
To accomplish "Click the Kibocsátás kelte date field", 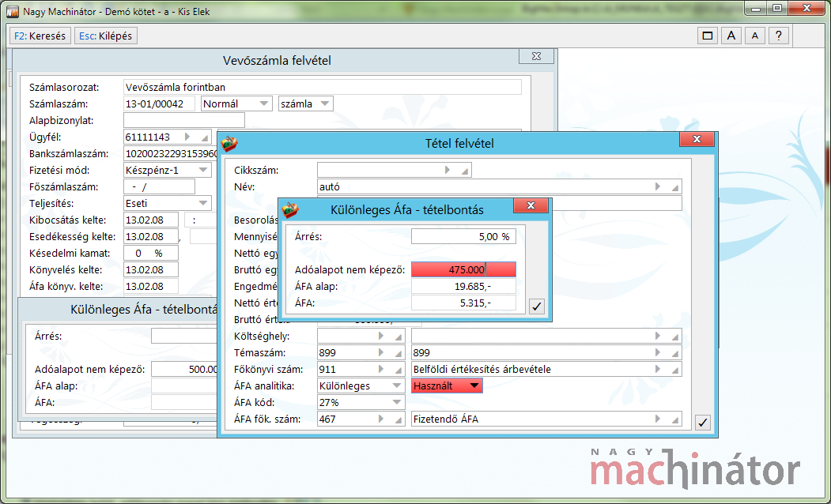I will pos(150,220).
